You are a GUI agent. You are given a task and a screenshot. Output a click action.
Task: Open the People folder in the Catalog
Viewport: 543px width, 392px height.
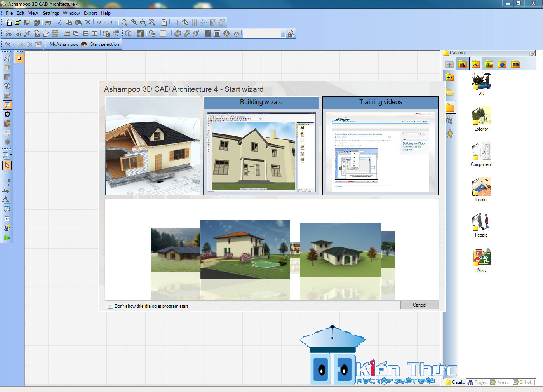tap(481, 225)
